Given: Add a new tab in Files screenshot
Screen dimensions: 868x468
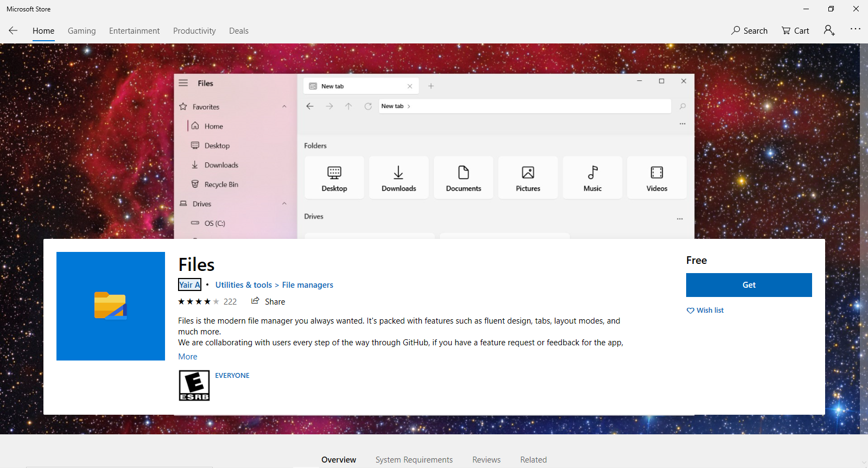Looking at the screenshot, I should pyautogui.click(x=431, y=86).
